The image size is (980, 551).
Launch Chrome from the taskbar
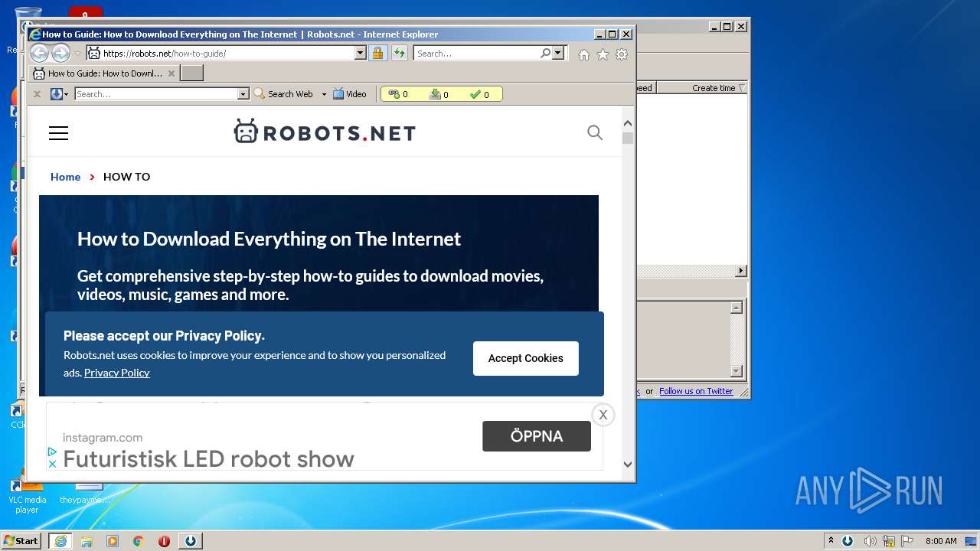tap(139, 541)
